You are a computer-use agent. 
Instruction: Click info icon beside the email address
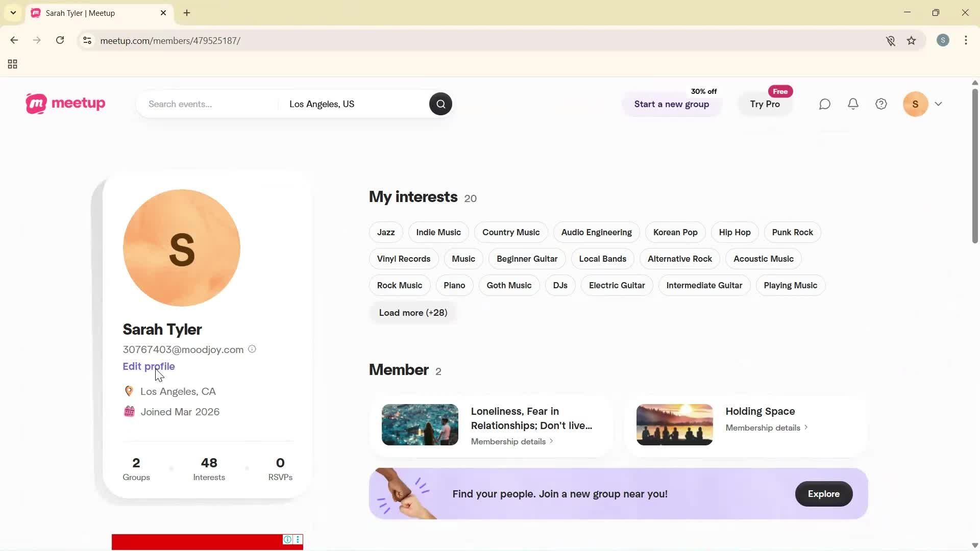tap(252, 349)
